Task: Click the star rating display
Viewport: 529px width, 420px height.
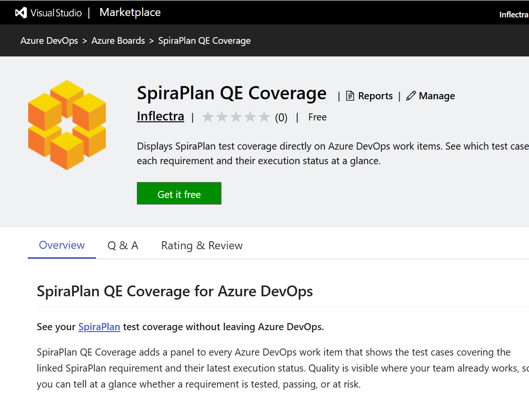Action: pyautogui.click(x=236, y=117)
